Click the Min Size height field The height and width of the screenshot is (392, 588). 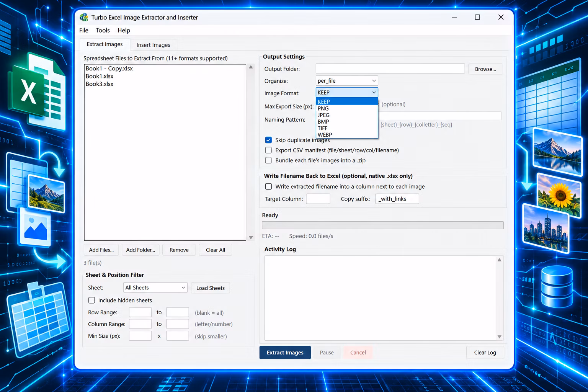click(x=178, y=336)
